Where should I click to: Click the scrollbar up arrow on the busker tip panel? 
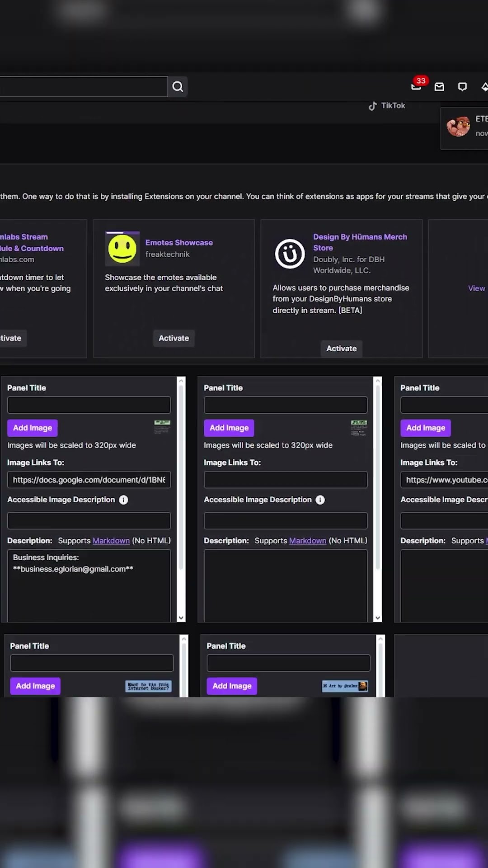(184, 639)
